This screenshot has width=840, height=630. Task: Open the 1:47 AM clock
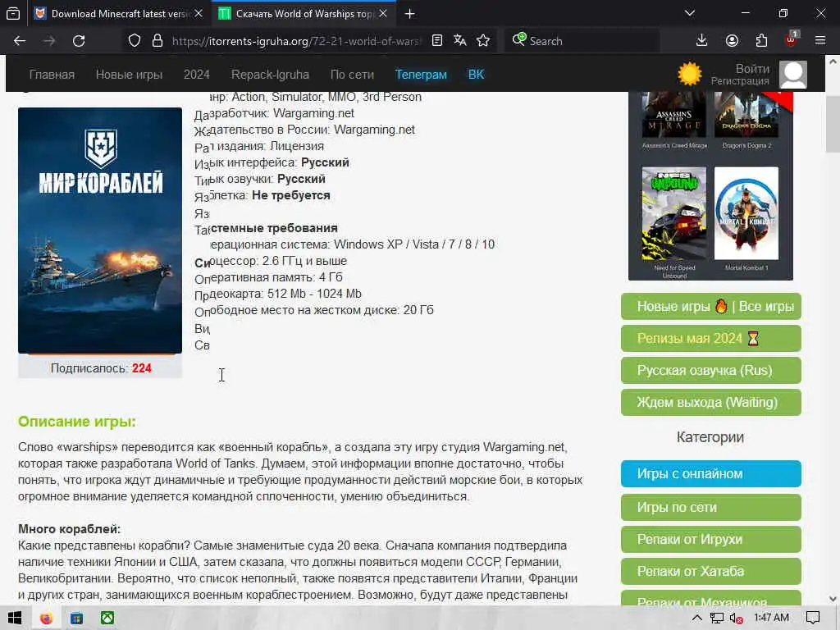(x=771, y=618)
